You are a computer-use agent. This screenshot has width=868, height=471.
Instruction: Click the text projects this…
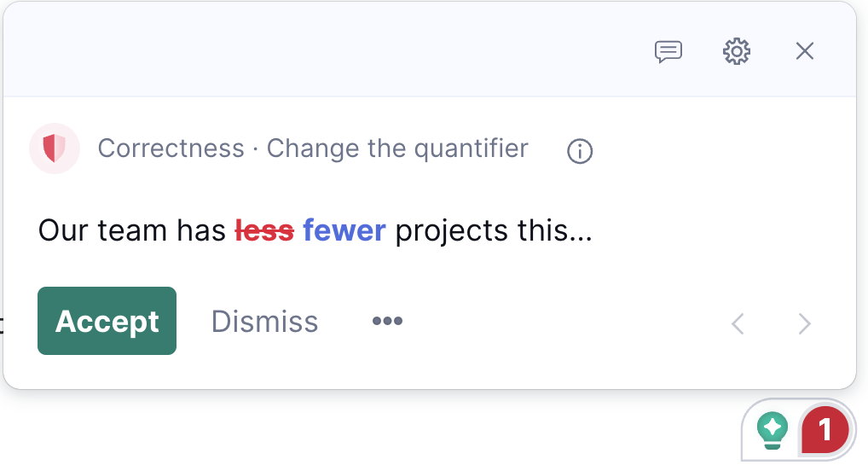[x=494, y=231]
